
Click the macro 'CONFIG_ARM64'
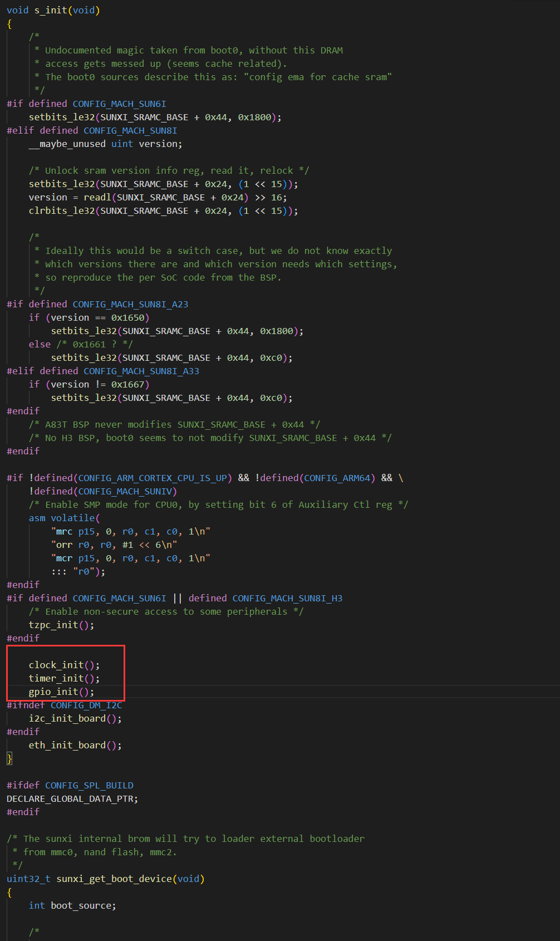pyautogui.click(x=337, y=478)
